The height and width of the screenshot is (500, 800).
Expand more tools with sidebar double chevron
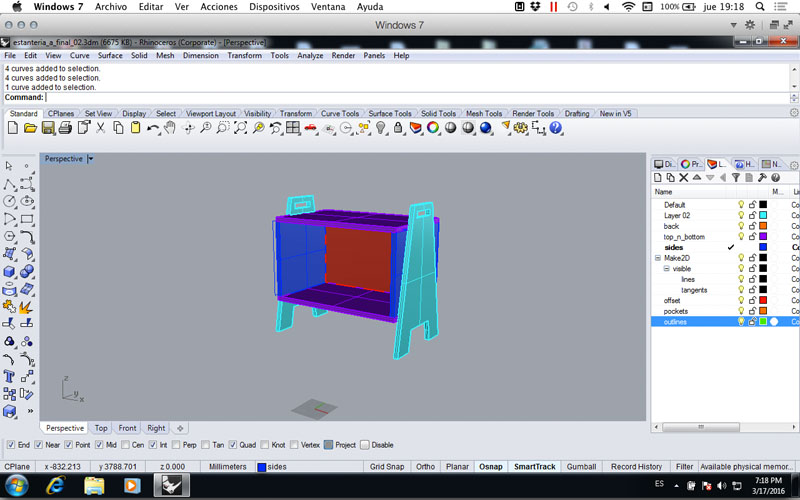30,411
